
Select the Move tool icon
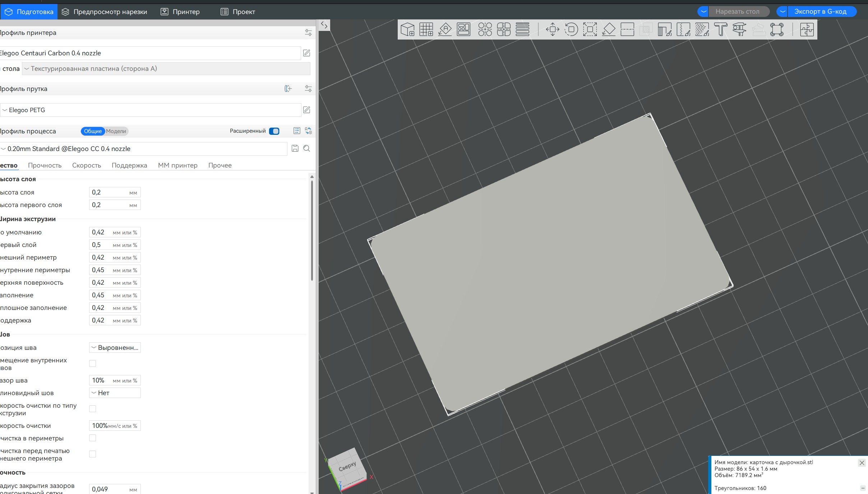553,29
